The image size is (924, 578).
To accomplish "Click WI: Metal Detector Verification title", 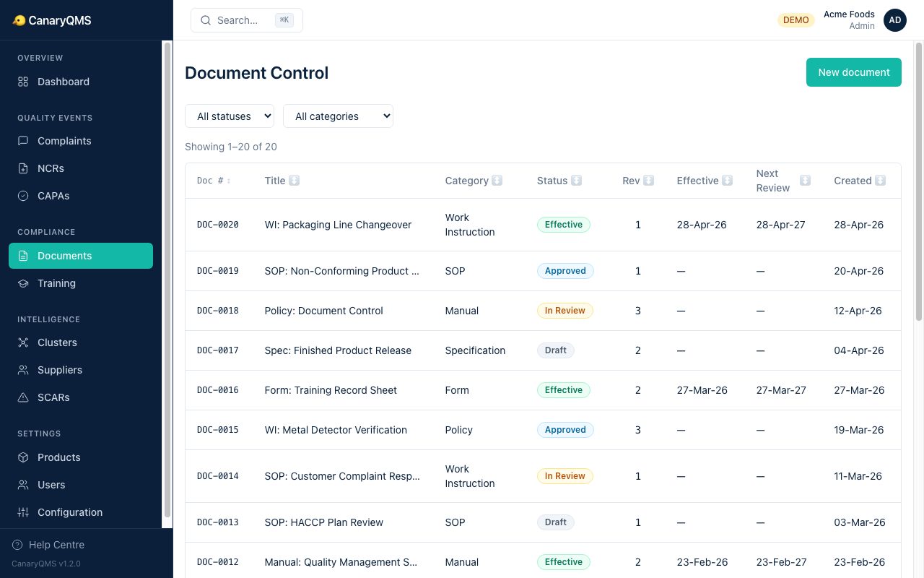I will click(x=336, y=430).
